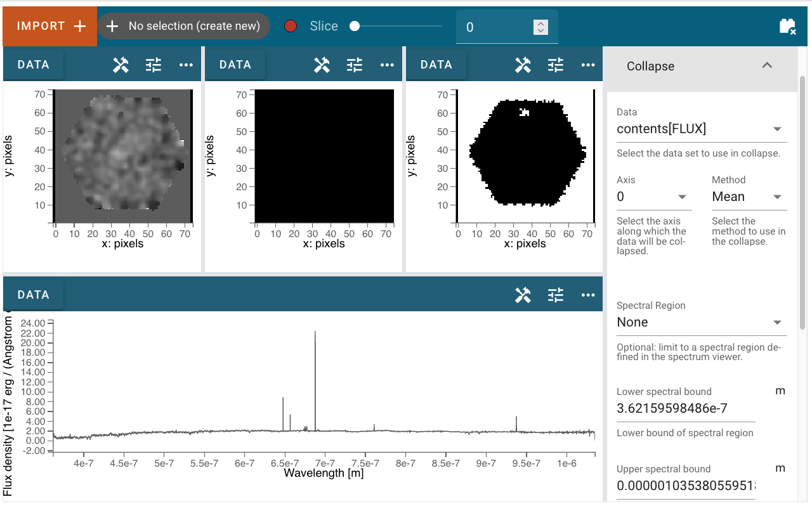This screenshot has height=511, width=812.
Task: Click the Slice slider handle
Action: pyautogui.click(x=355, y=26)
